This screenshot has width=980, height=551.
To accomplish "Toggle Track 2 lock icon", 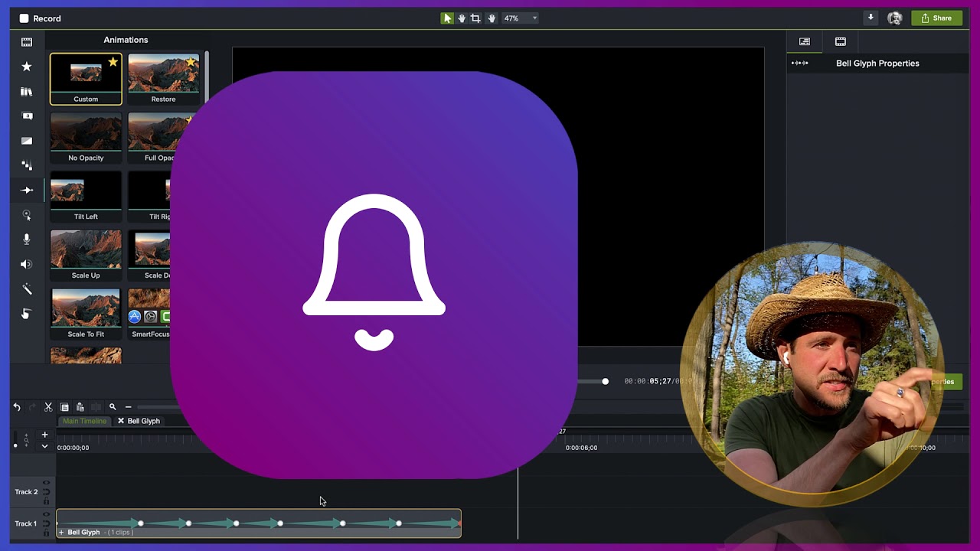I will pyautogui.click(x=46, y=501).
